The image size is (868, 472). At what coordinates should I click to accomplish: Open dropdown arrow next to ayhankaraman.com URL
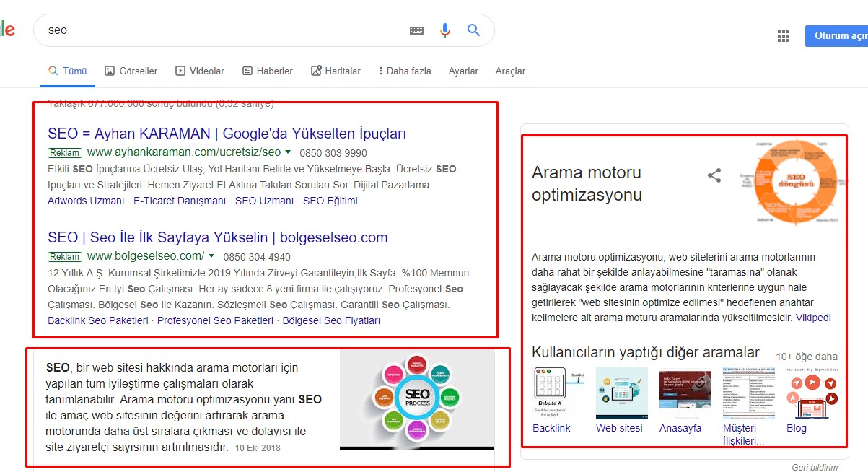[288, 152]
